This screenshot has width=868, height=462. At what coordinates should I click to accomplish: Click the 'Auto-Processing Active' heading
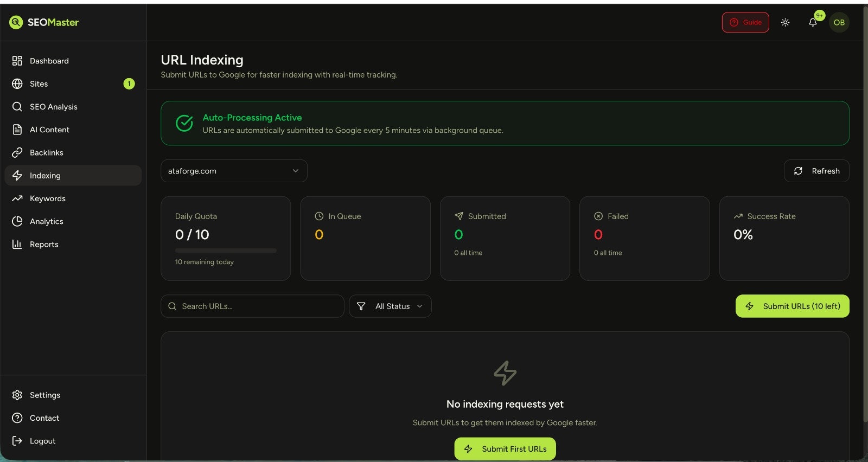[252, 118]
